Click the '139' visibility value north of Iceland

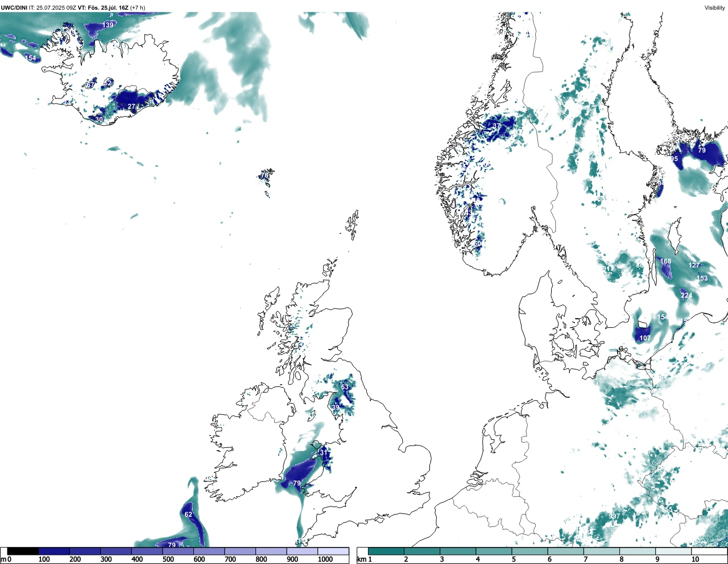pyautogui.click(x=108, y=25)
